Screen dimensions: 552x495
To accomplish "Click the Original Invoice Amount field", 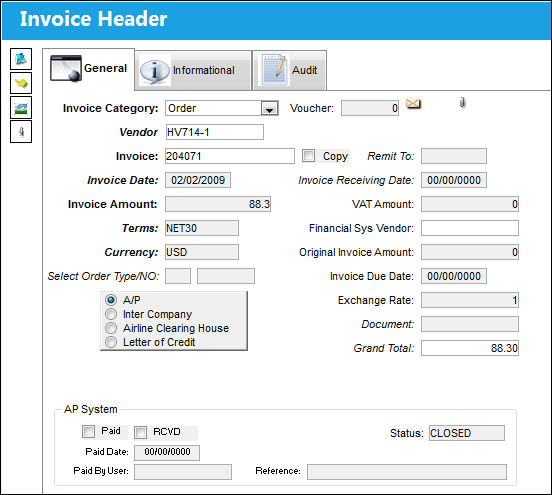I will pos(470,252).
